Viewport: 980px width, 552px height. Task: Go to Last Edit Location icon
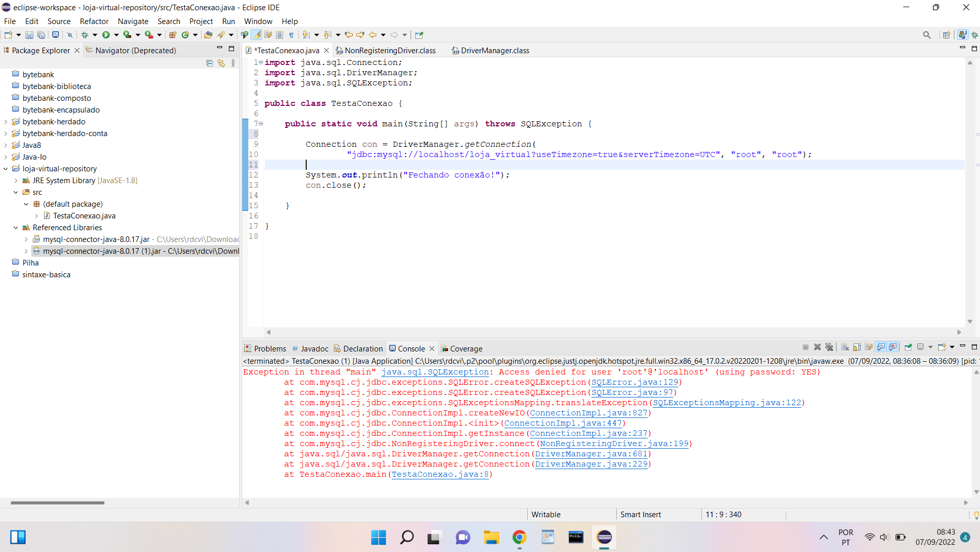point(349,35)
